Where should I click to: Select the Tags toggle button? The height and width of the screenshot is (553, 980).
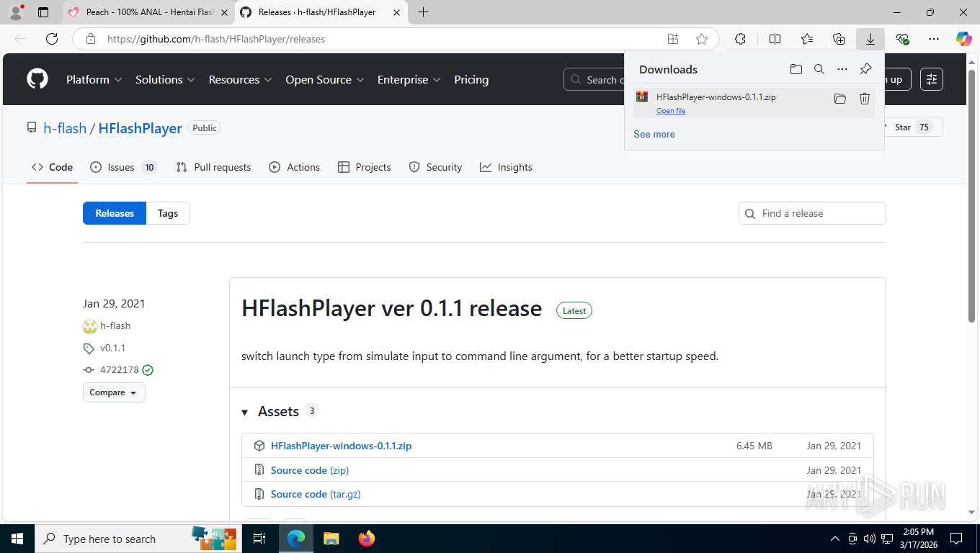point(168,213)
